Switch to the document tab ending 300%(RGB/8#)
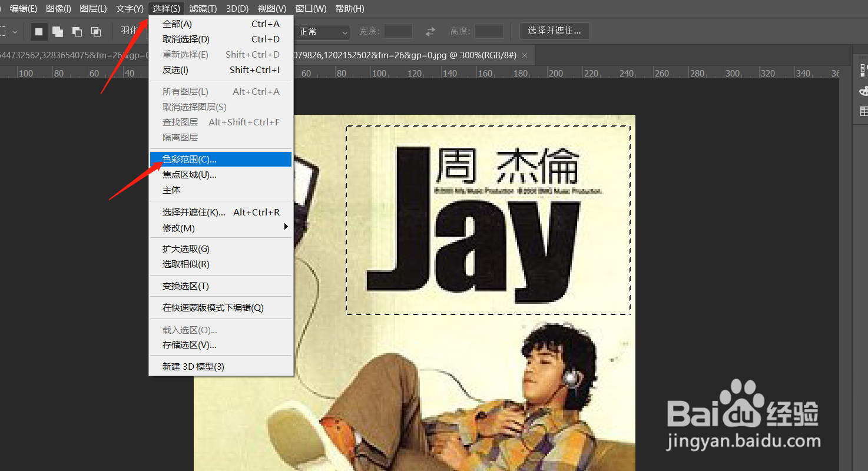The image size is (868, 471). [x=406, y=55]
